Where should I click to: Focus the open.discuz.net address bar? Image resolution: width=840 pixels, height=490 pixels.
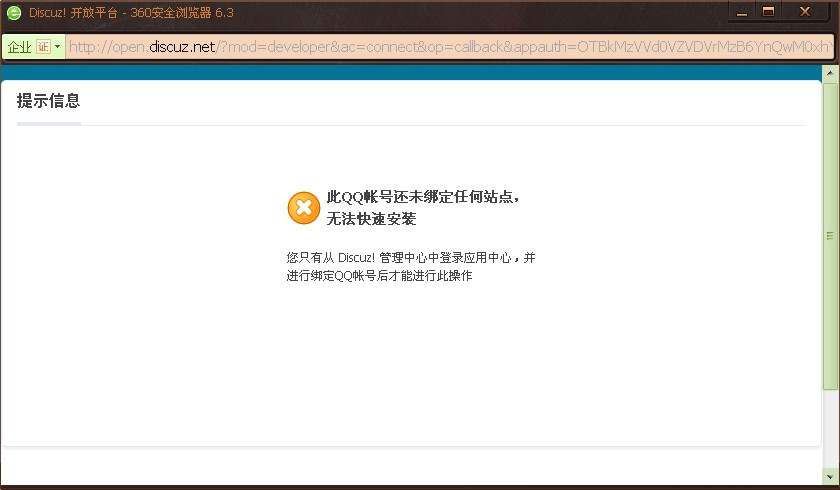click(449, 47)
